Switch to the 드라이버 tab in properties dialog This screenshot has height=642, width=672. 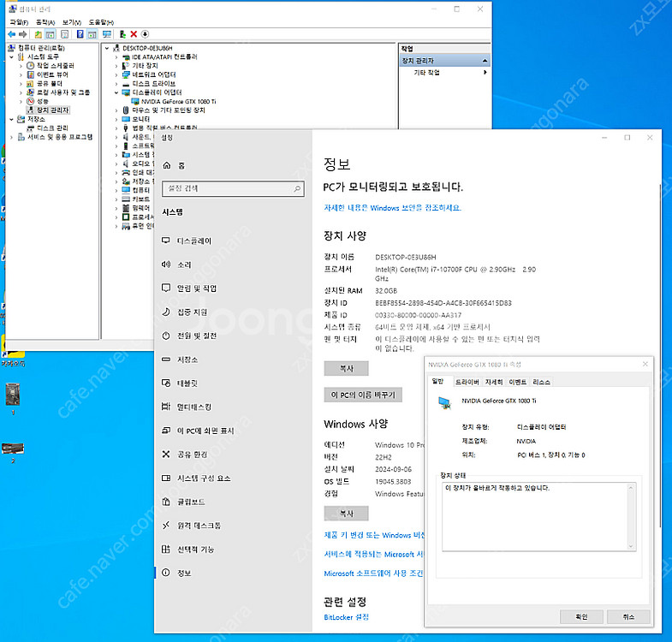click(x=467, y=381)
